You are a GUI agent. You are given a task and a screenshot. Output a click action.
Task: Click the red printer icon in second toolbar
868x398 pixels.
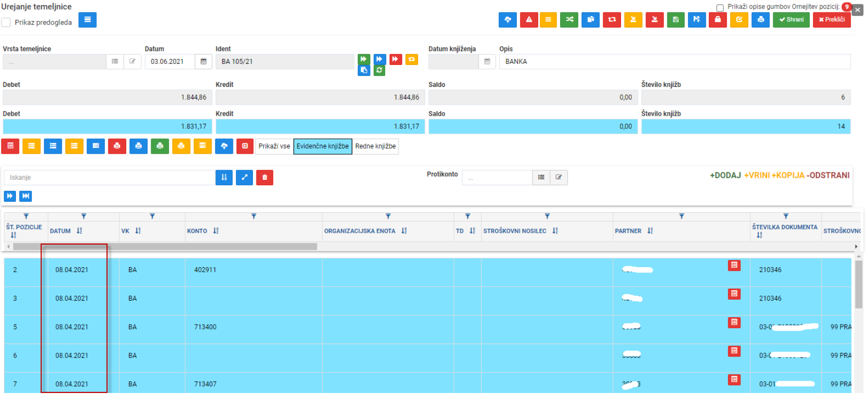[117, 146]
